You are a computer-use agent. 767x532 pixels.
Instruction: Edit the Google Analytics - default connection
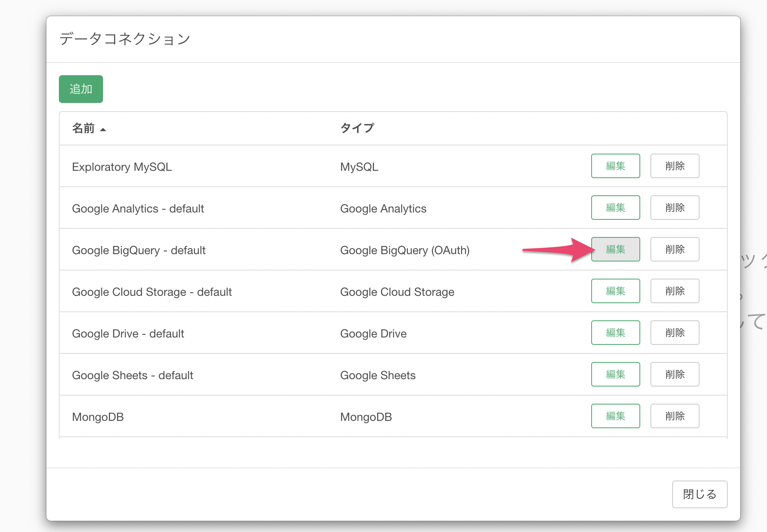click(615, 208)
